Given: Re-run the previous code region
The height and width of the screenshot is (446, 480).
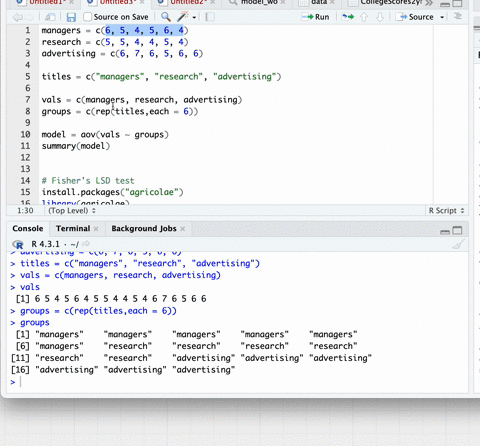Looking at the screenshot, I should pyautogui.click(x=348, y=17).
